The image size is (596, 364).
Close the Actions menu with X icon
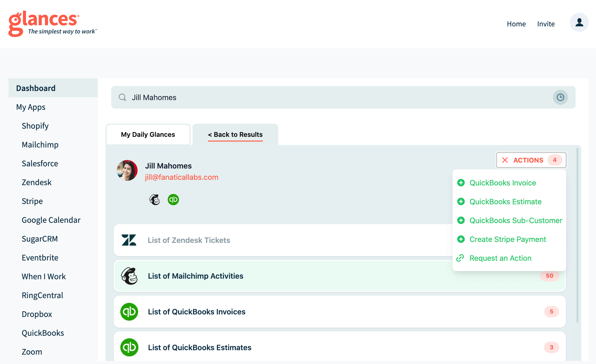click(x=505, y=160)
